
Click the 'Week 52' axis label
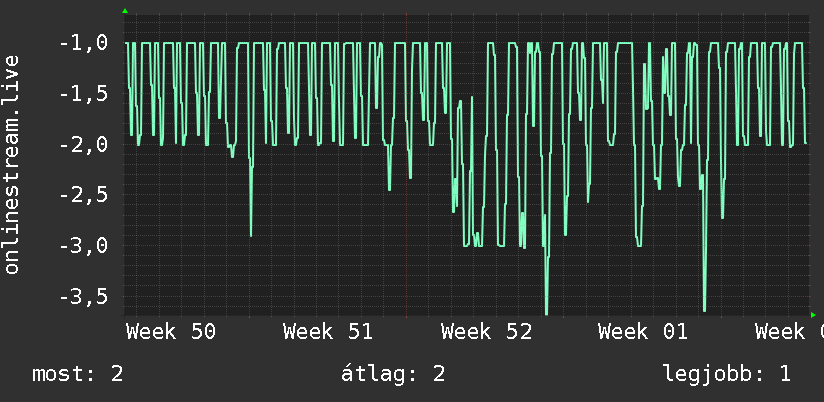[486, 332]
